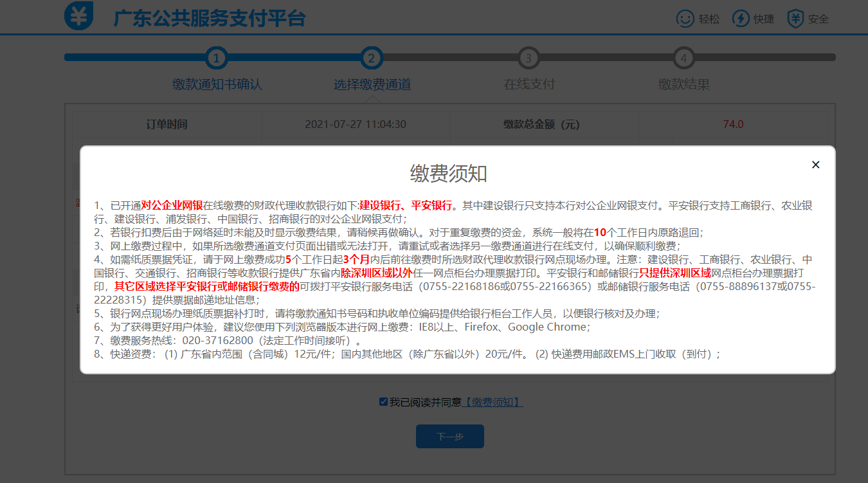Go to the 缴款通知书确认 step label
This screenshot has width=868, height=483.
point(217,85)
